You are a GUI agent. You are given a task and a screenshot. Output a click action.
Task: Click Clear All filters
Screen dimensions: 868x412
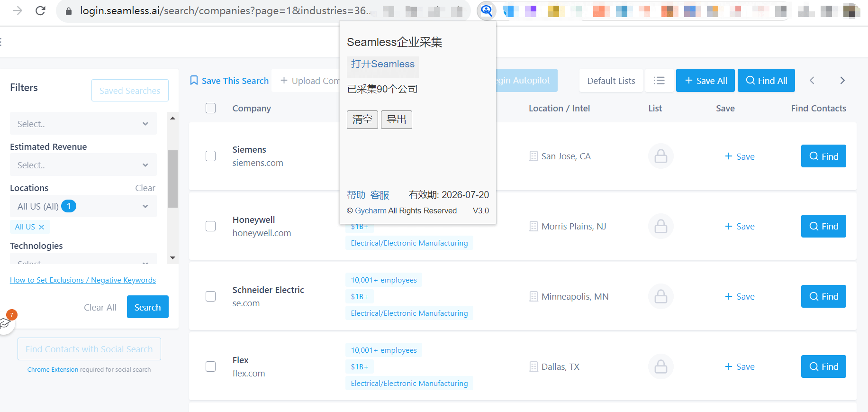pos(100,307)
